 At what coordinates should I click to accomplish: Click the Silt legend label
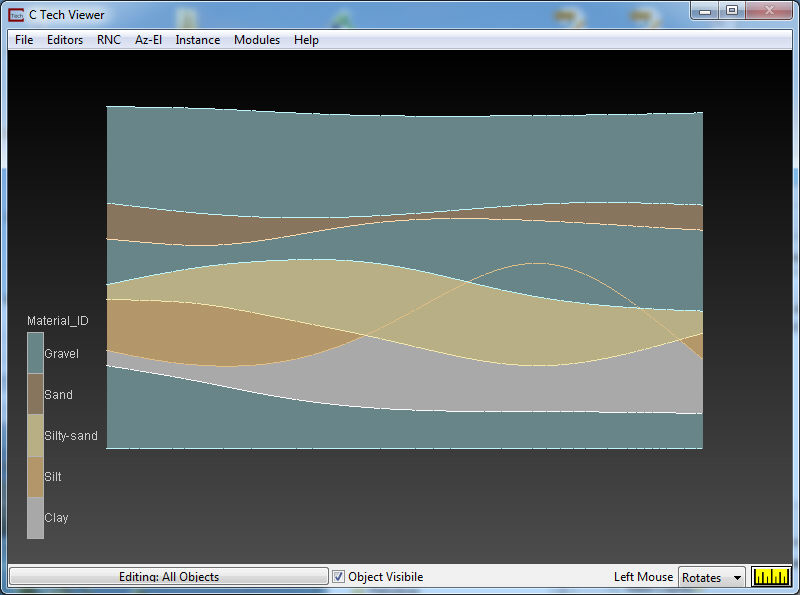pyautogui.click(x=53, y=477)
